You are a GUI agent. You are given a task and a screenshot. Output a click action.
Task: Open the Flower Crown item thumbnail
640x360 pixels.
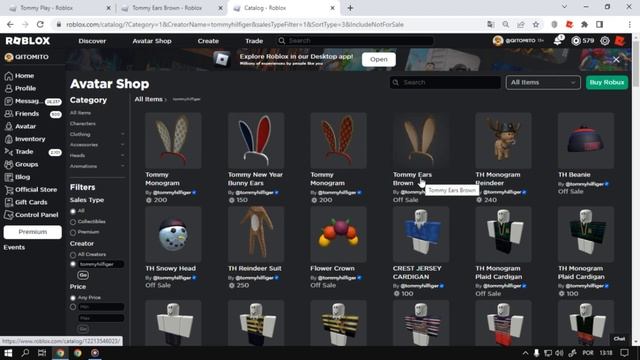point(338,234)
